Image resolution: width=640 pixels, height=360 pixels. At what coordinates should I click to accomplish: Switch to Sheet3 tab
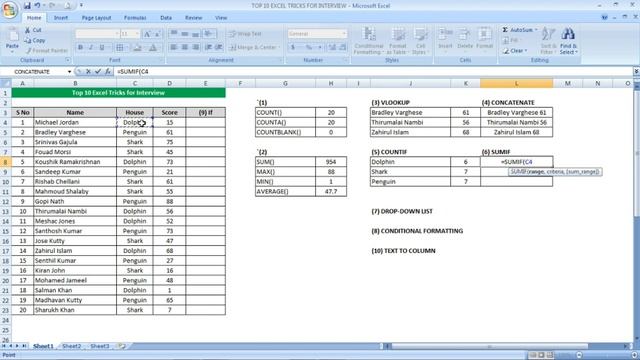point(100,346)
